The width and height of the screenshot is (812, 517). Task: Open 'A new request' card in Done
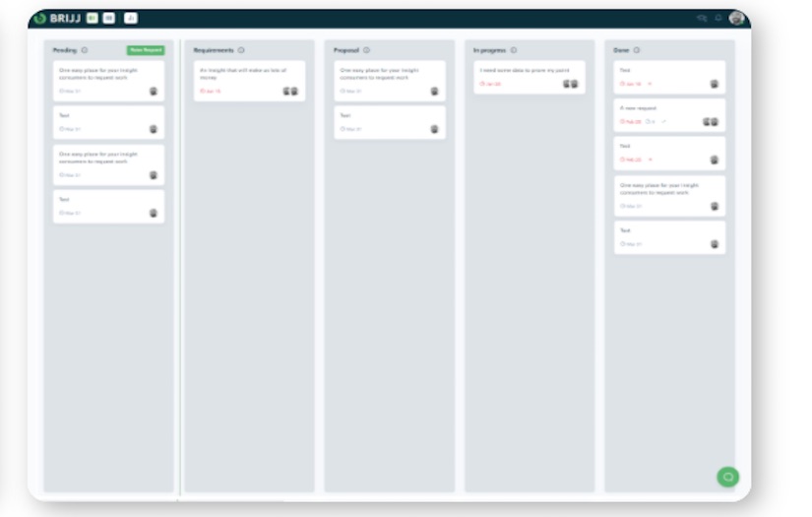coord(669,115)
